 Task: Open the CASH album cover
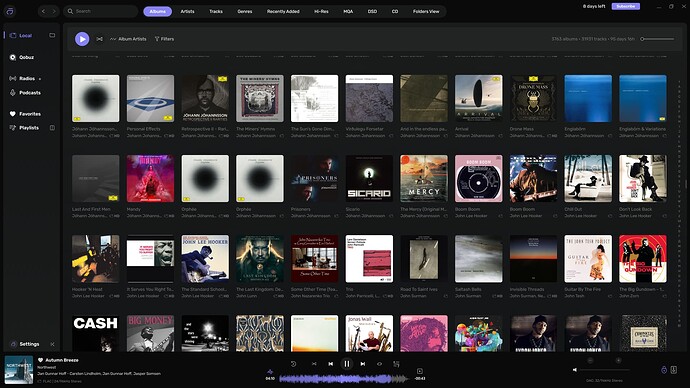[95, 333]
